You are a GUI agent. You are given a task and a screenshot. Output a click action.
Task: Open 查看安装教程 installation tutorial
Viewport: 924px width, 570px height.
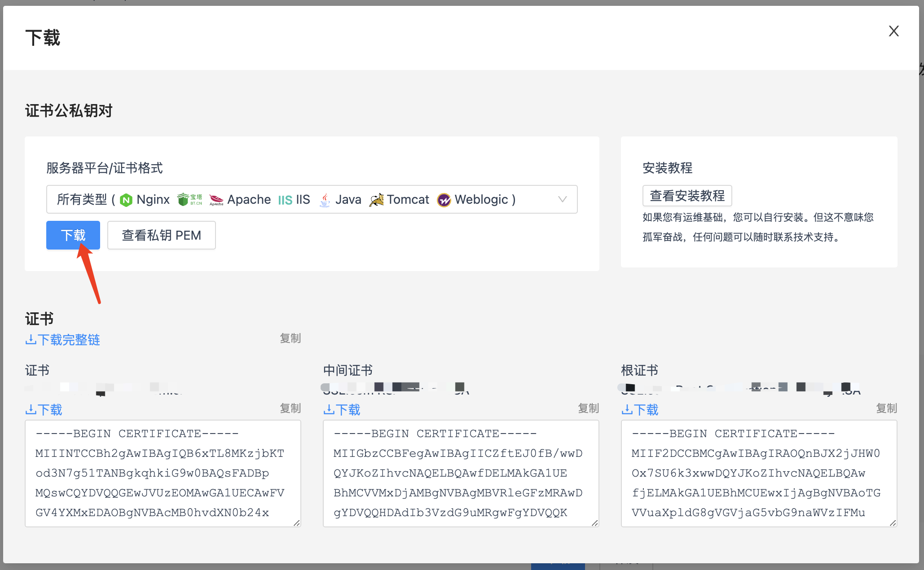pos(687,196)
